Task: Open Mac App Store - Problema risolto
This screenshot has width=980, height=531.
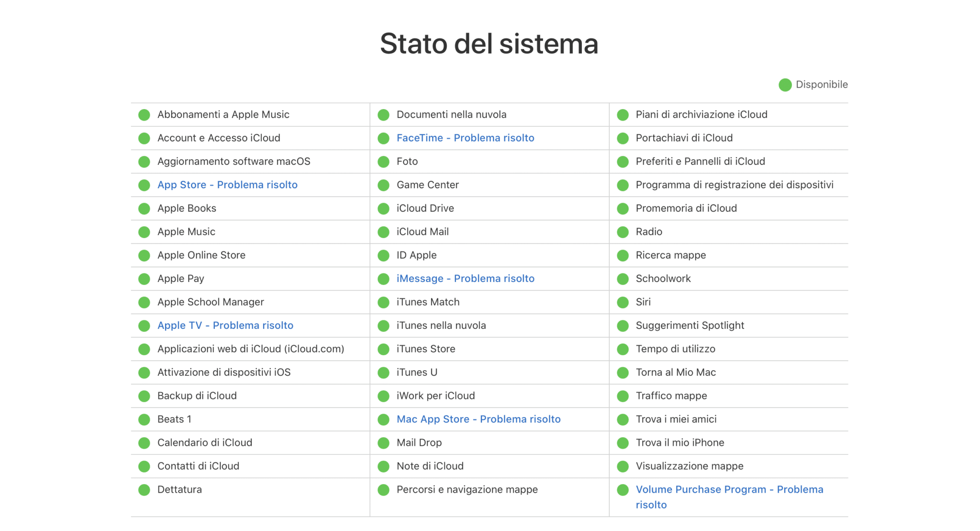Action: pyautogui.click(x=479, y=419)
